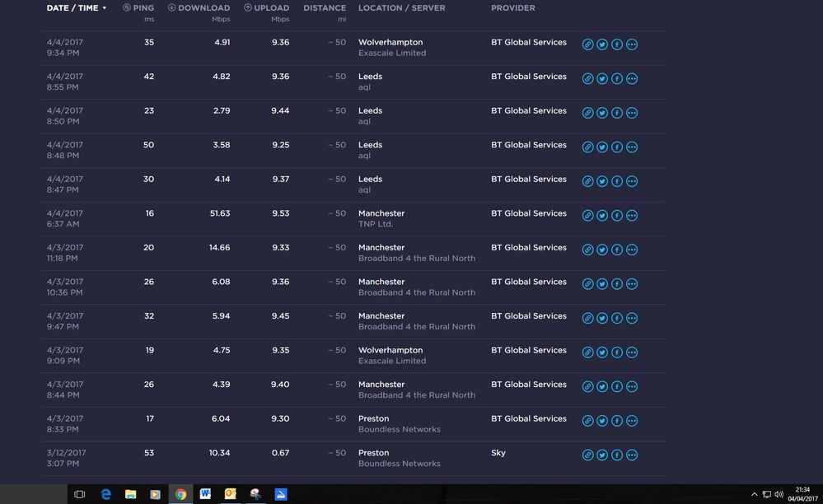Open more options for the 8:50 PM Leeds result

tap(632, 113)
